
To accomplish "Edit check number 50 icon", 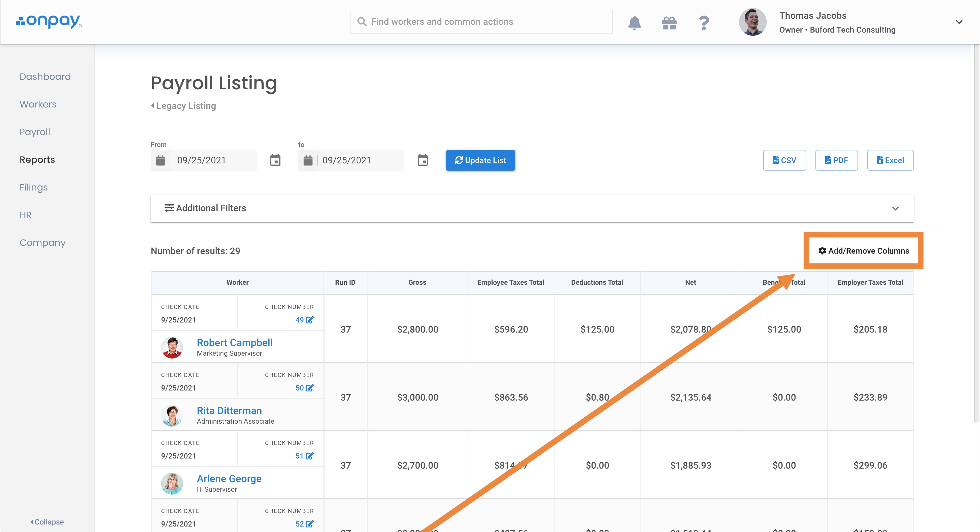I will [310, 388].
